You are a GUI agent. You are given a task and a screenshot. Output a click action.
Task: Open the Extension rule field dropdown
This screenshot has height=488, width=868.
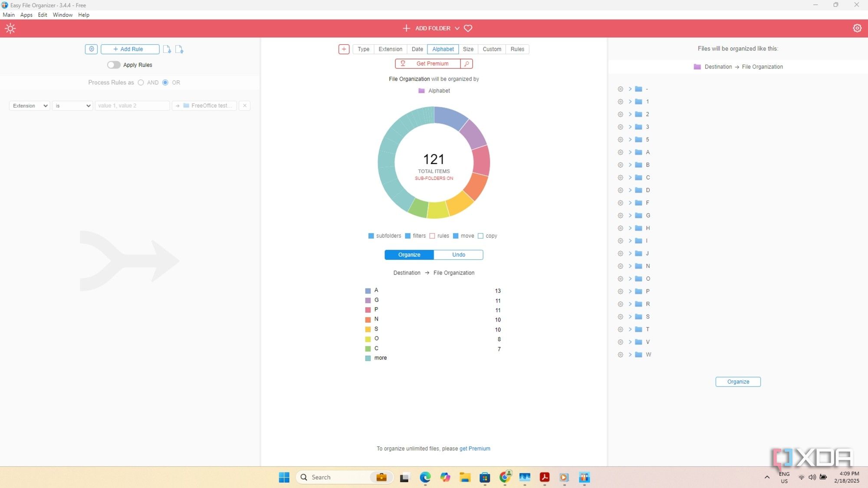(x=30, y=105)
